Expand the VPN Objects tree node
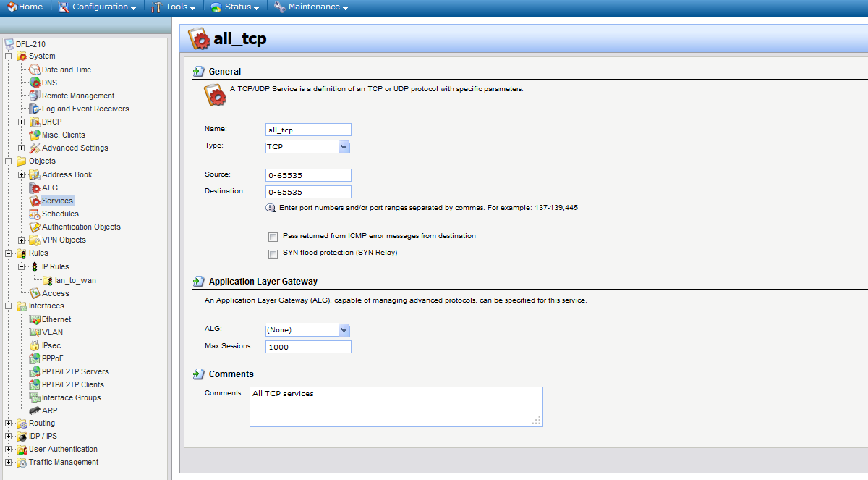Viewport: 868px width, 480px height. 22,240
